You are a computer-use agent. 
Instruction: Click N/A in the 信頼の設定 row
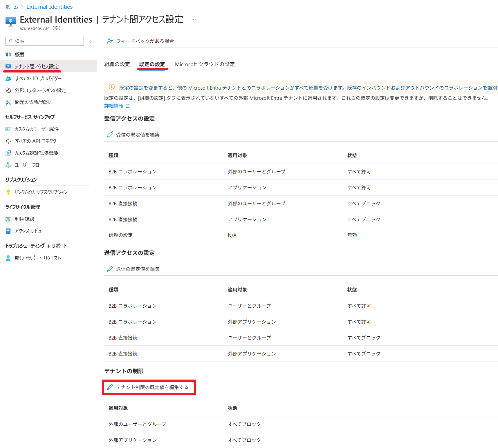(x=232, y=235)
